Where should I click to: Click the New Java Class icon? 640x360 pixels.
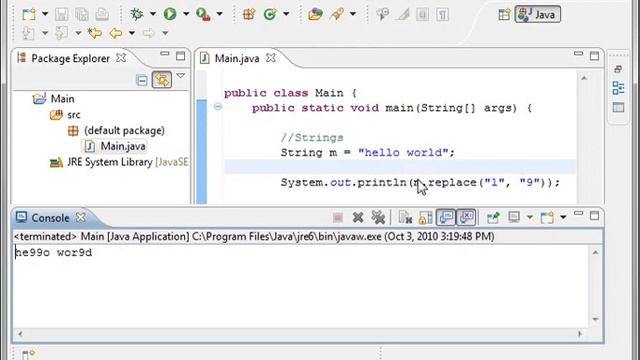tap(270, 14)
